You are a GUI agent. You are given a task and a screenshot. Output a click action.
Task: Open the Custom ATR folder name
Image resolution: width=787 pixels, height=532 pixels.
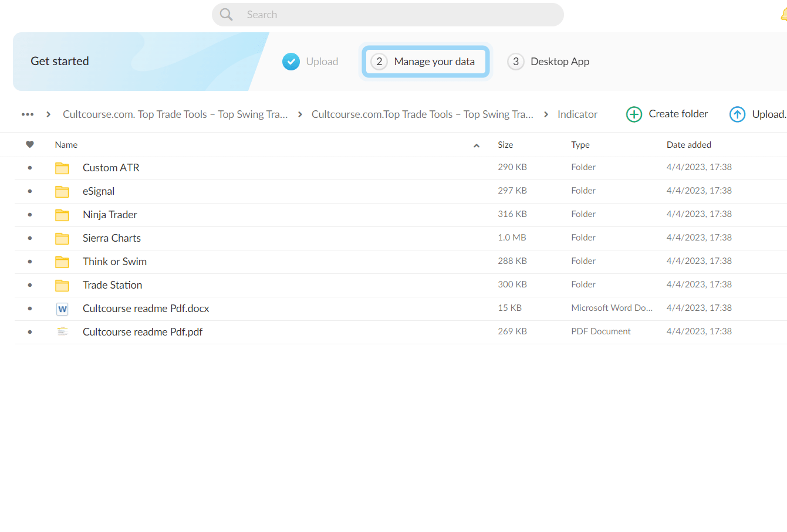click(x=111, y=168)
